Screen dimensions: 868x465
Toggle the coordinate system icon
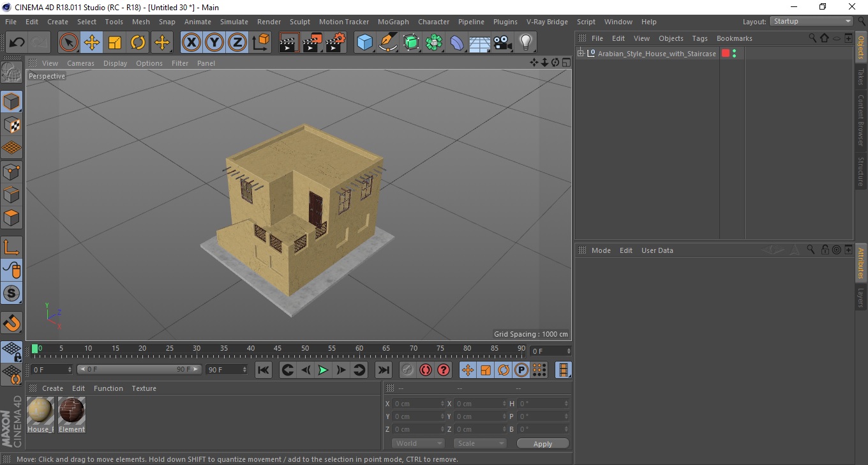click(x=260, y=43)
